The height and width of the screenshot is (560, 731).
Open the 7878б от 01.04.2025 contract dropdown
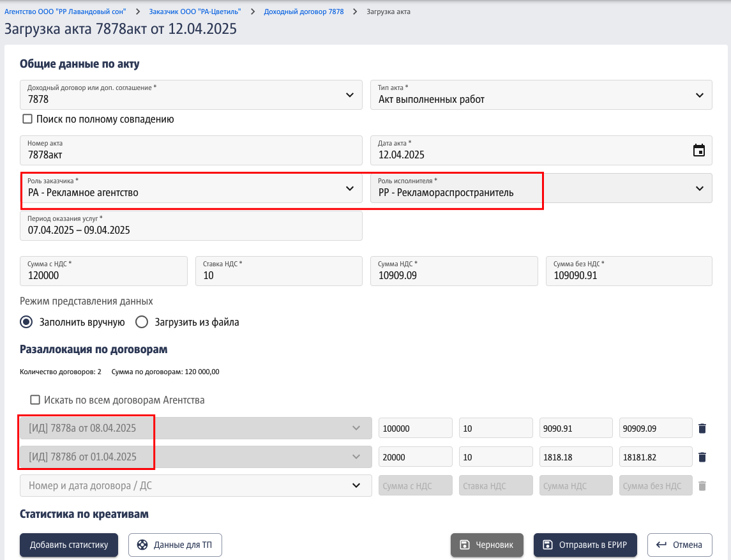(x=356, y=457)
